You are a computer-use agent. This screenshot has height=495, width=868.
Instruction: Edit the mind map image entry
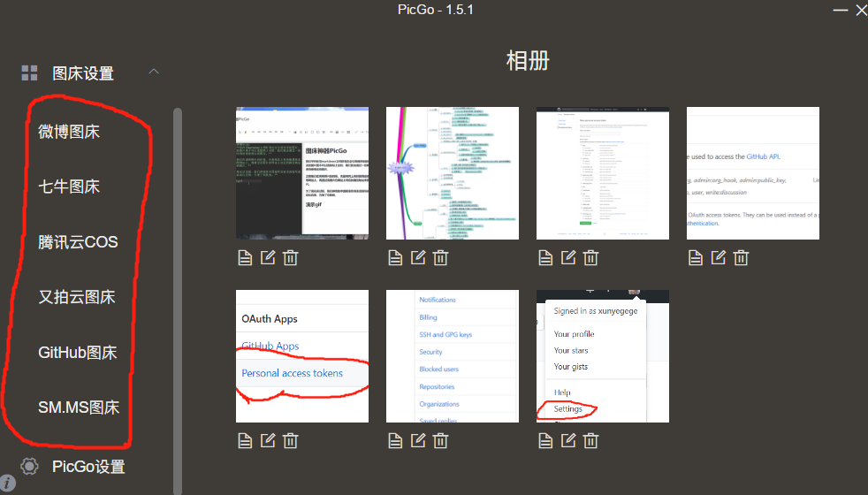click(x=418, y=257)
